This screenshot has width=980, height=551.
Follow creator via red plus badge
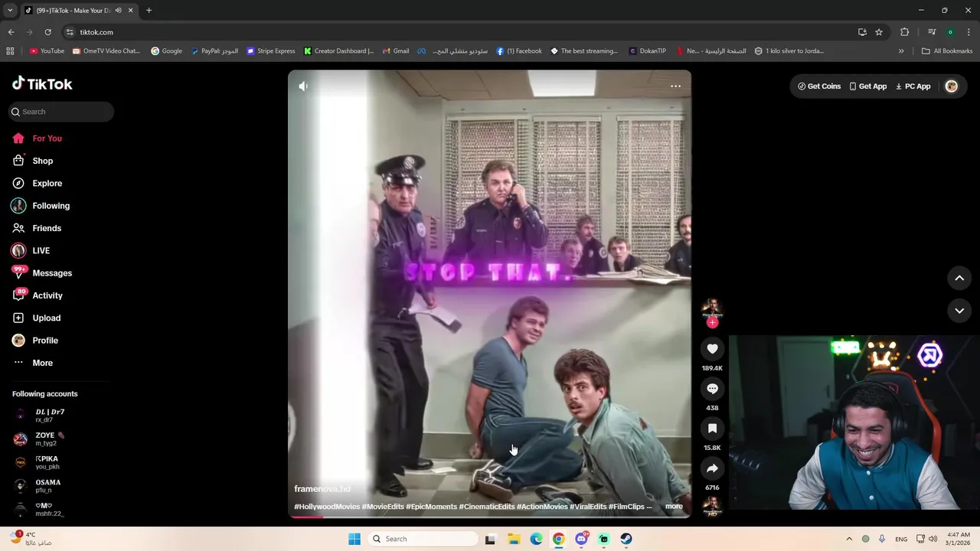(712, 323)
